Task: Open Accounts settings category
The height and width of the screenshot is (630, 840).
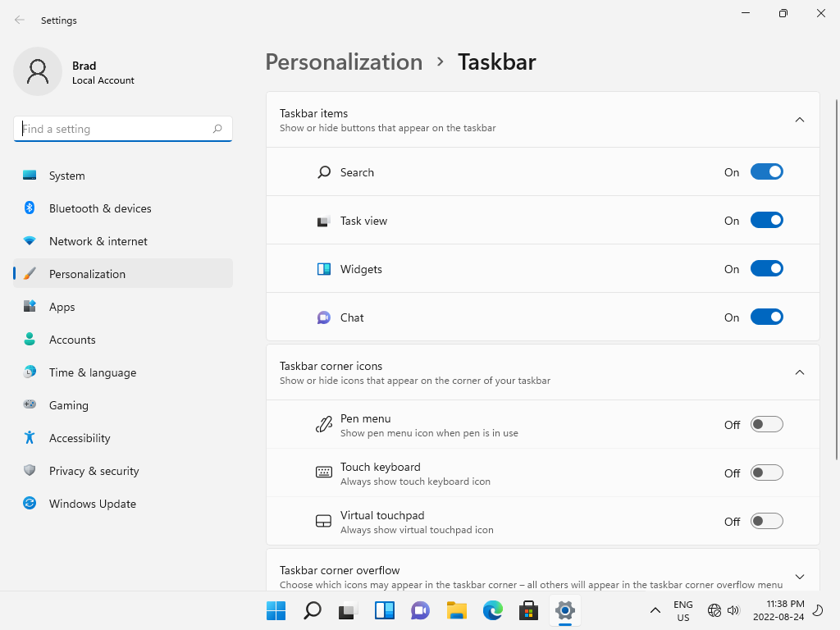Action: (x=123, y=339)
